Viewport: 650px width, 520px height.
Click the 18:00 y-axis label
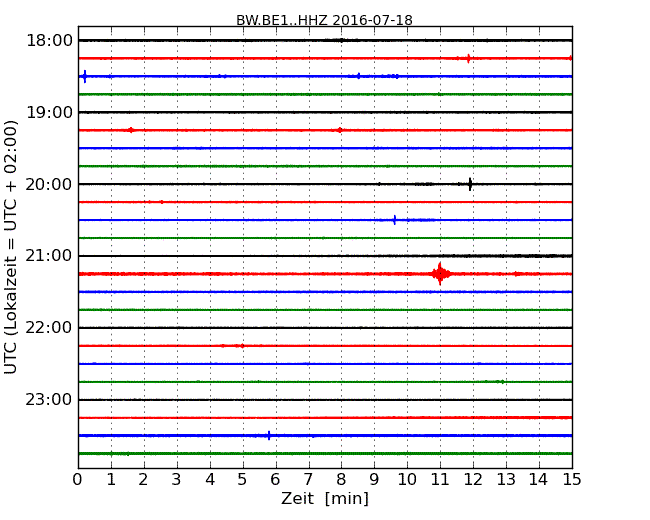tap(49, 41)
